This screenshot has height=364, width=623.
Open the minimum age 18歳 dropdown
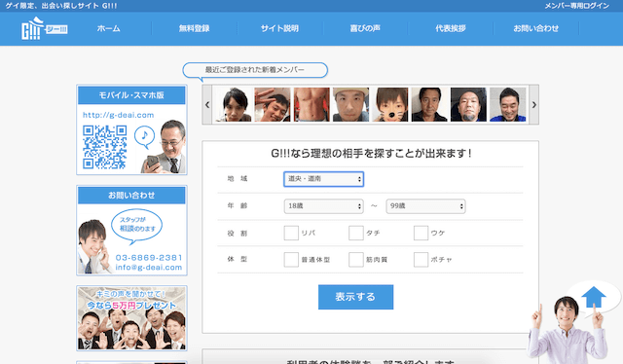tap(323, 206)
